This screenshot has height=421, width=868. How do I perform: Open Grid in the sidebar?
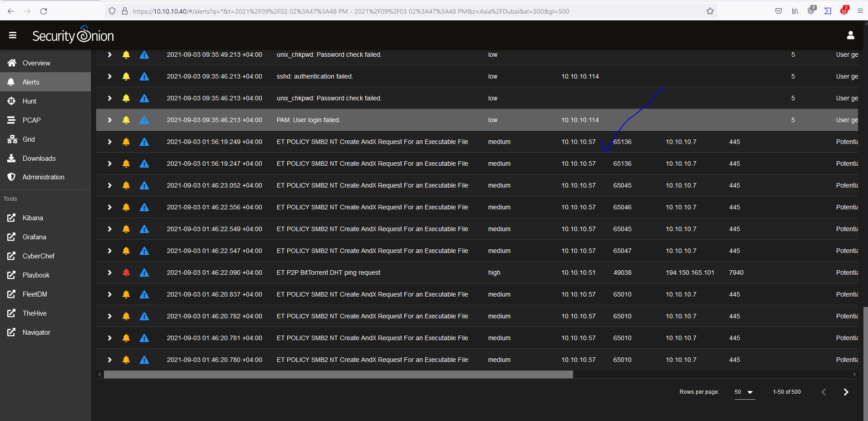pos(45,139)
